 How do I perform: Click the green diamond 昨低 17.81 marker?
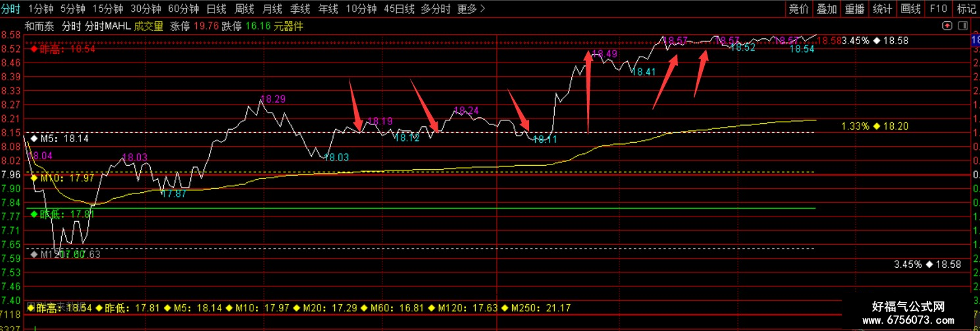(x=34, y=214)
